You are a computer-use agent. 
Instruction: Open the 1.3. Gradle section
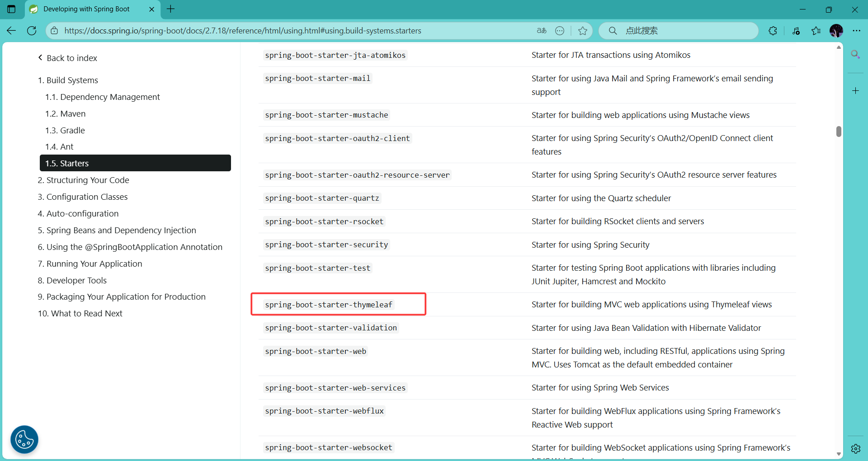65,130
